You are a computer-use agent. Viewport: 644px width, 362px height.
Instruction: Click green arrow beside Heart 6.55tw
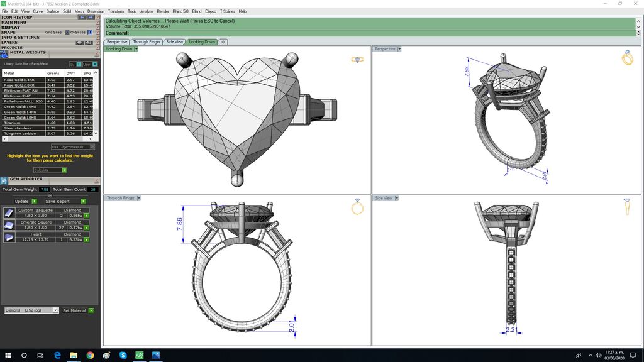pos(86,239)
